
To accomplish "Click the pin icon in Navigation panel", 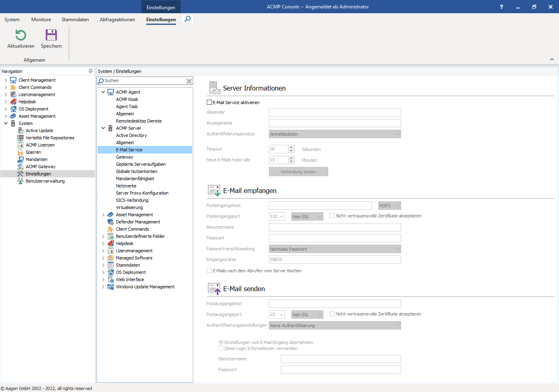I will [x=91, y=71].
